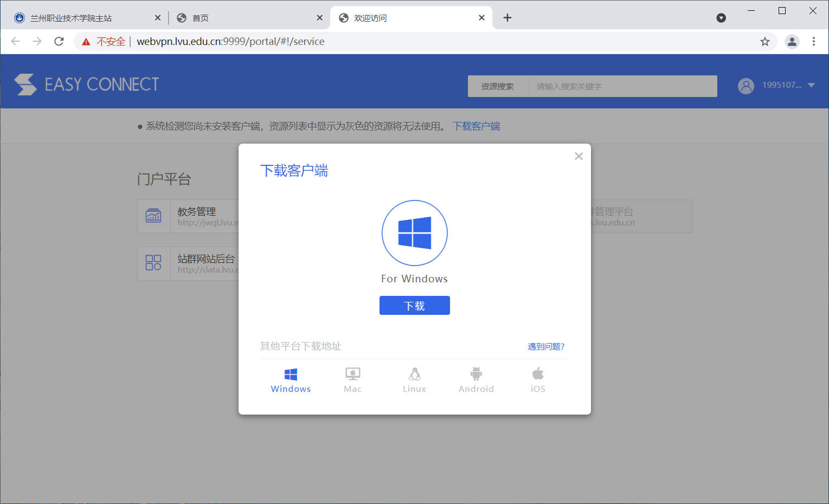Click the 教务管理 resource title
The image size is (829, 504).
point(197,211)
